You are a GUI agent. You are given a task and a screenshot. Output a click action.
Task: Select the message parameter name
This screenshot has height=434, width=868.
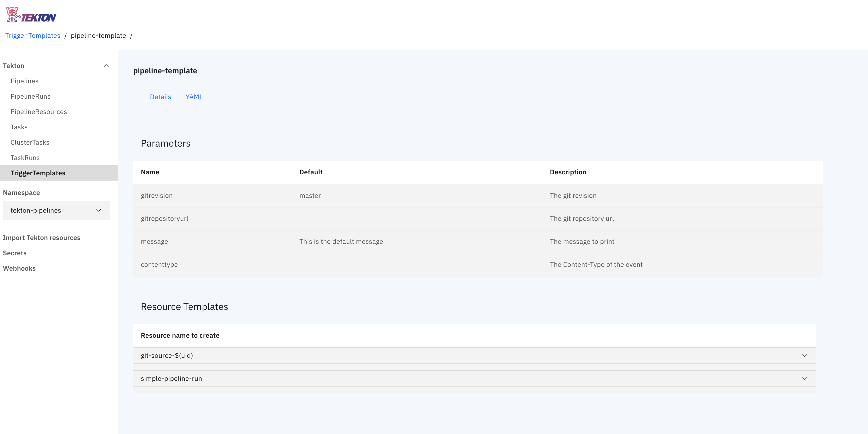click(x=154, y=242)
